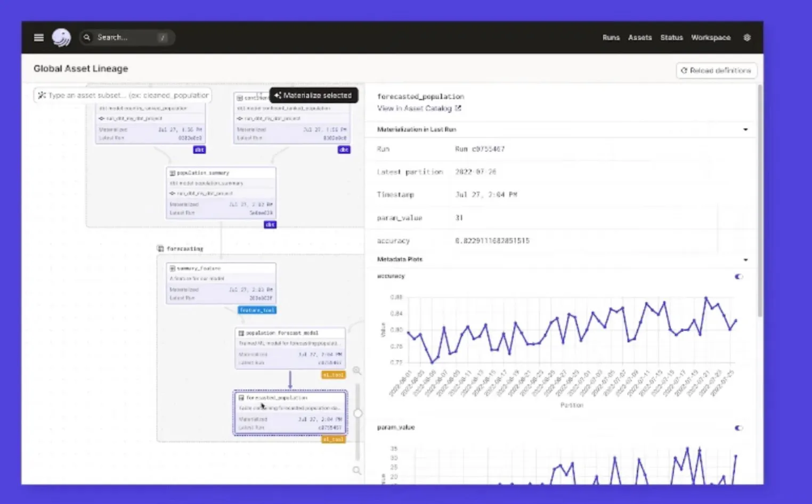Click the Timestamp value Jul 27, 2:04 PM
Image resolution: width=812 pixels, height=504 pixels.
click(486, 195)
